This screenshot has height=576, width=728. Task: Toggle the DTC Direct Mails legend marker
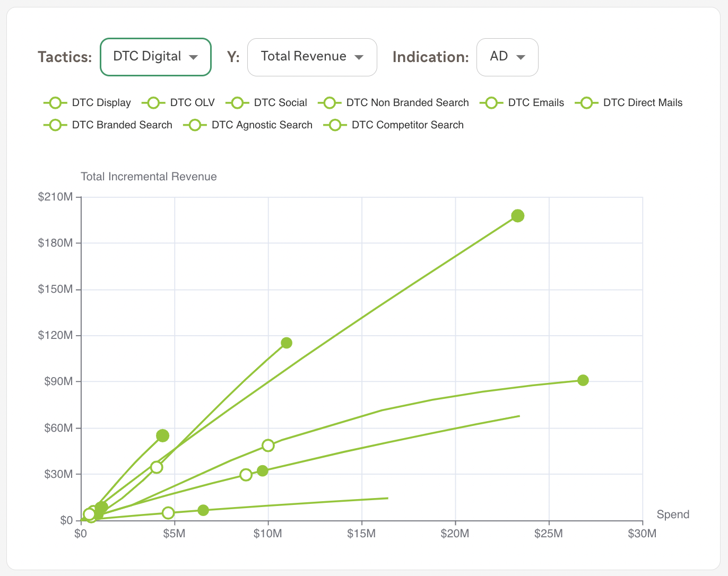point(586,103)
